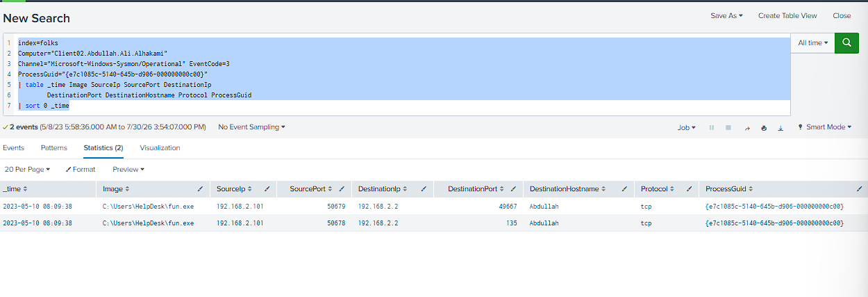Viewport: 868px width, 297px height.
Task: Edit format of the ProcessGuid column (pencil icon)
Action: (860, 188)
